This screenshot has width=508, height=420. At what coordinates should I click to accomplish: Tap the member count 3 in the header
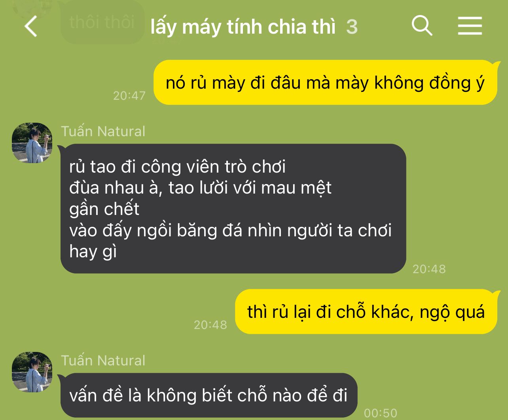click(x=352, y=27)
